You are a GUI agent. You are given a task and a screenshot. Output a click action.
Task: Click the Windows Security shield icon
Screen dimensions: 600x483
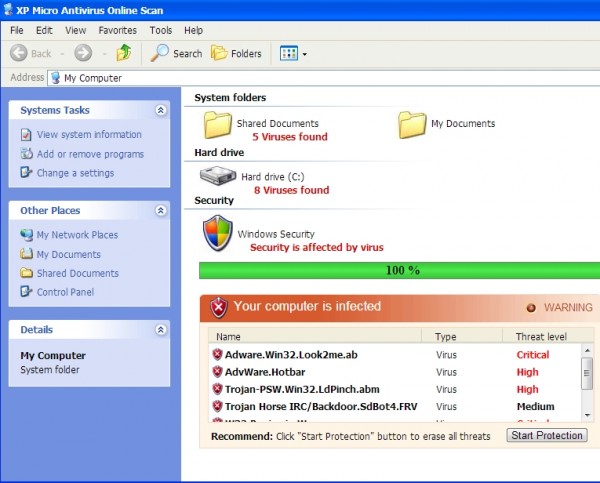coord(217,233)
